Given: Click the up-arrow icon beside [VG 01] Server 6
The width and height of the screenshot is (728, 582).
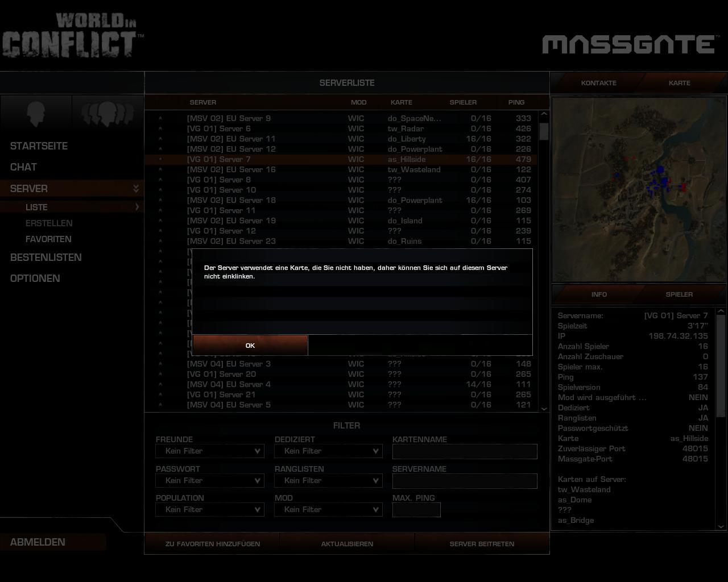Looking at the screenshot, I should pyautogui.click(x=160, y=128).
